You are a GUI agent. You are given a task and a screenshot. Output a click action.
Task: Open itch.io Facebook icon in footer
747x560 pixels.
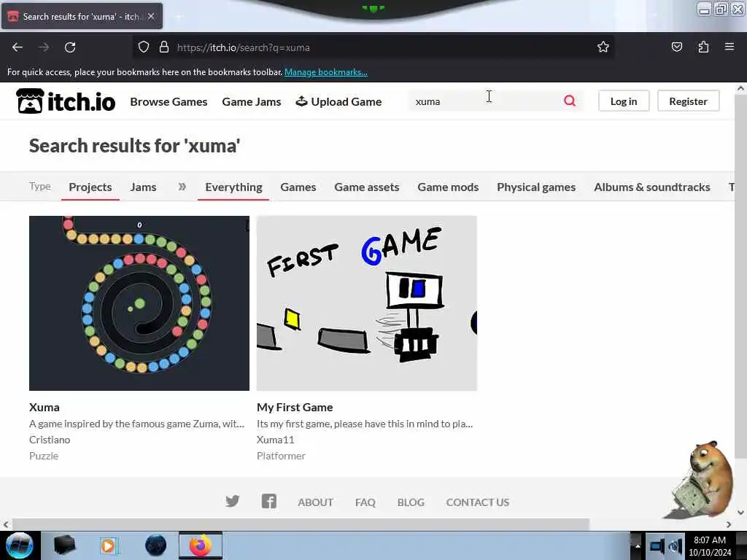click(x=268, y=502)
